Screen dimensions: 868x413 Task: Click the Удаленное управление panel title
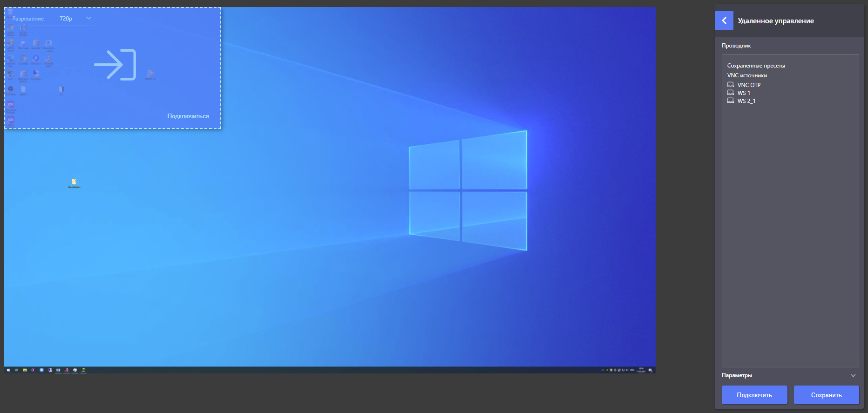(776, 21)
